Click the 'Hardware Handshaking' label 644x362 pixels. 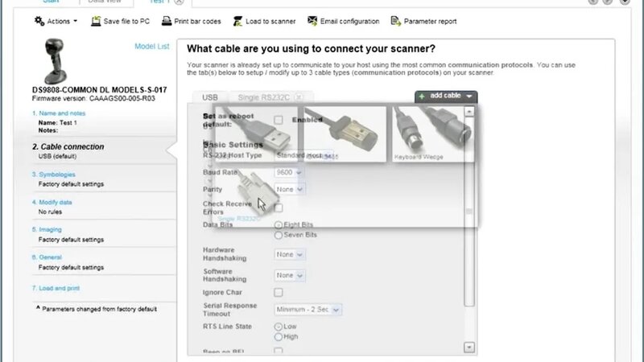[225, 254]
